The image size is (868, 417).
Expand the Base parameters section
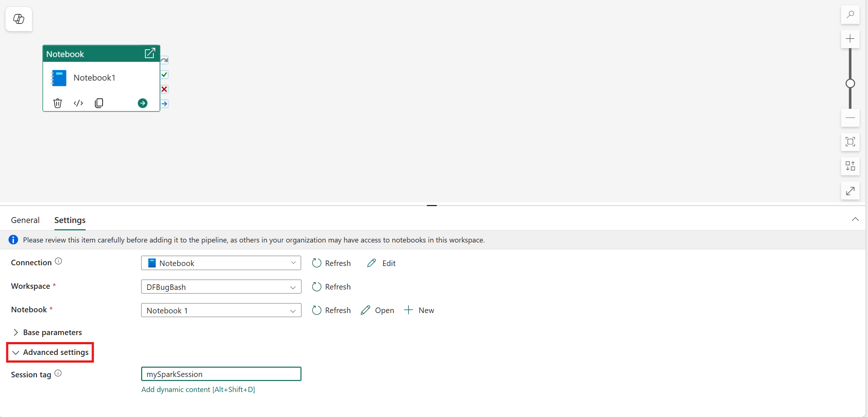pyautogui.click(x=52, y=332)
